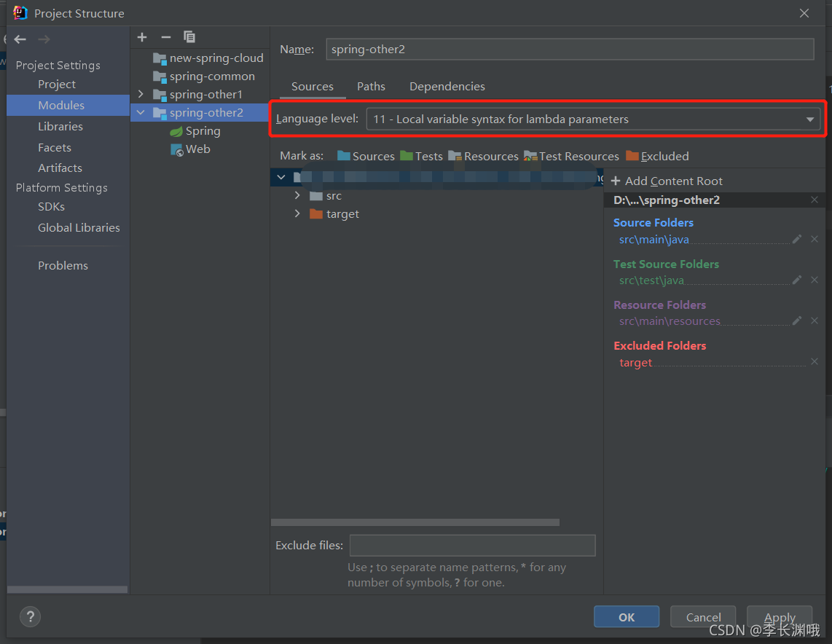Click Add Content Root
This screenshot has height=644, width=832.
pos(667,181)
